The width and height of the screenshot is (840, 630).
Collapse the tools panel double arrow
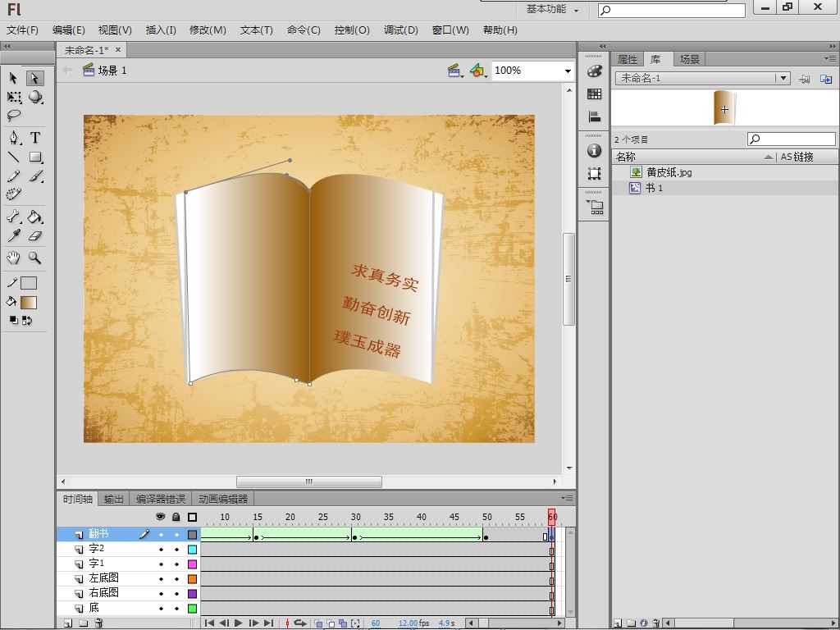coord(7,47)
